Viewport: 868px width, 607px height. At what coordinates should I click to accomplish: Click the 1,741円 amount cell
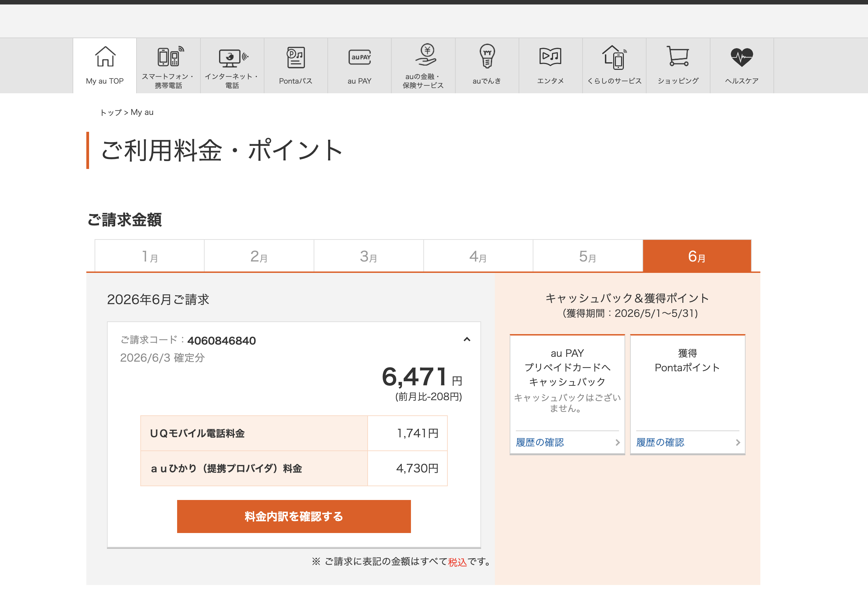click(x=408, y=433)
